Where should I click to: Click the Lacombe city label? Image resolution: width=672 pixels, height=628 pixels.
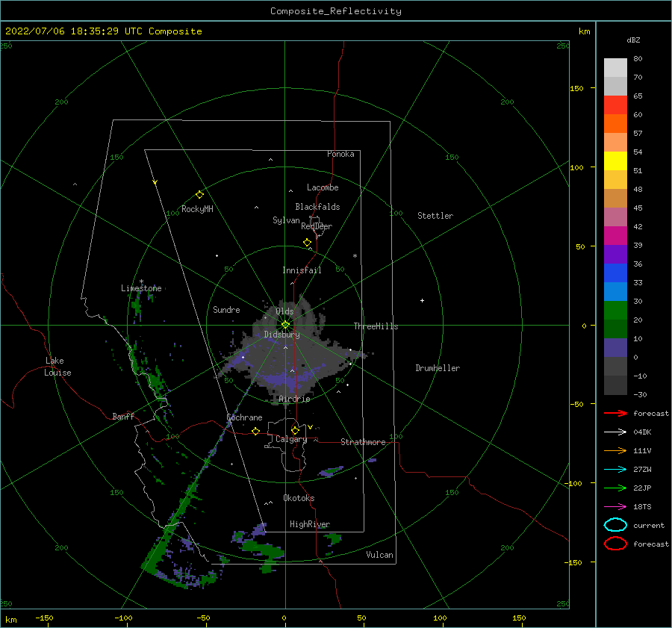point(323,187)
